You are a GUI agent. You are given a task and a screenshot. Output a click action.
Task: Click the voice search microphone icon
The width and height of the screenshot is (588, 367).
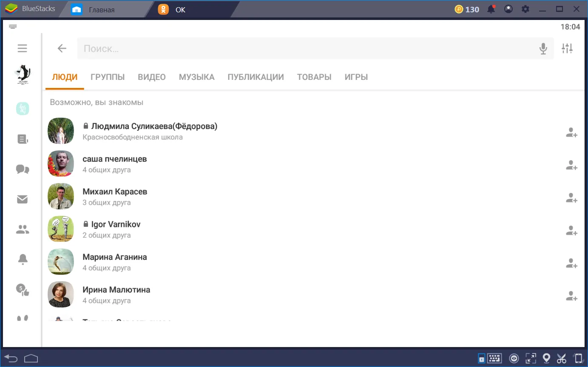pyautogui.click(x=543, y=49)
